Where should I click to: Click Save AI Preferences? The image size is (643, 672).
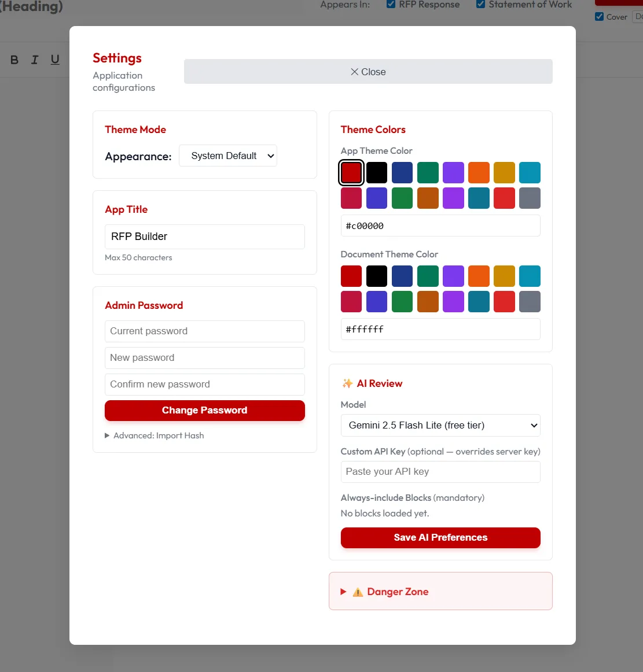coord(440,537)
